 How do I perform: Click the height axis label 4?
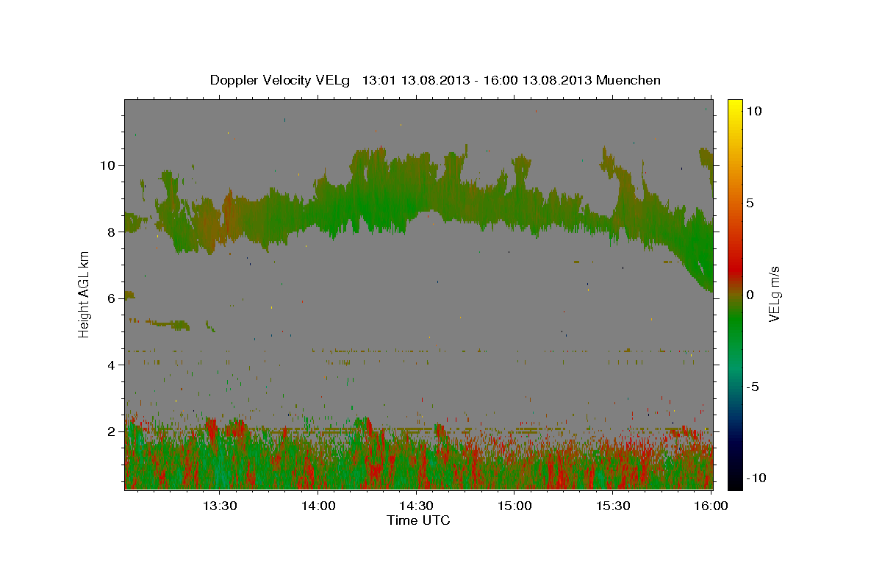[111, 365]
